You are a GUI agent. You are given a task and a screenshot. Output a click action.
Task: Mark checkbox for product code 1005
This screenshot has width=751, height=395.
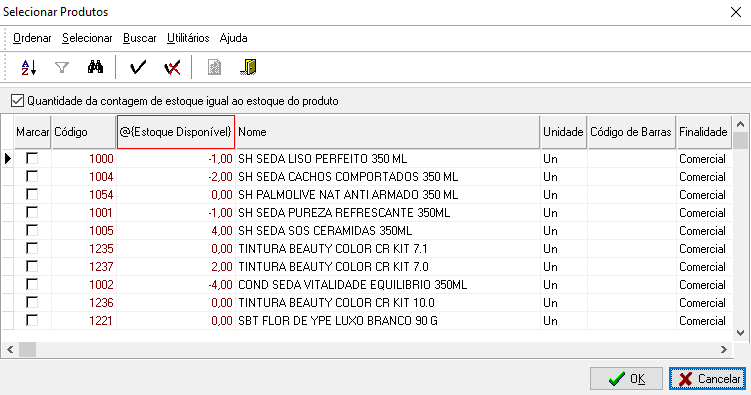click(32, 230)
